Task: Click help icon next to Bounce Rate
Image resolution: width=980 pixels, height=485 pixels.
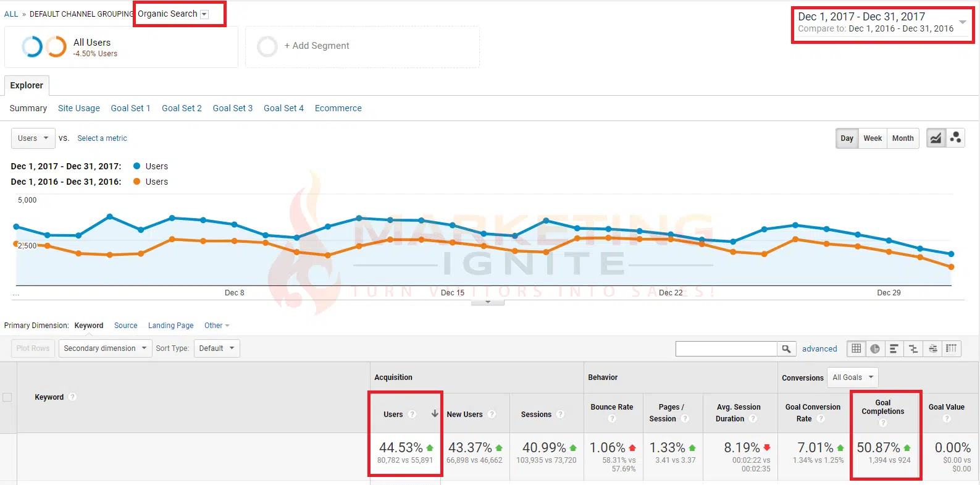Action: [612, 419]
